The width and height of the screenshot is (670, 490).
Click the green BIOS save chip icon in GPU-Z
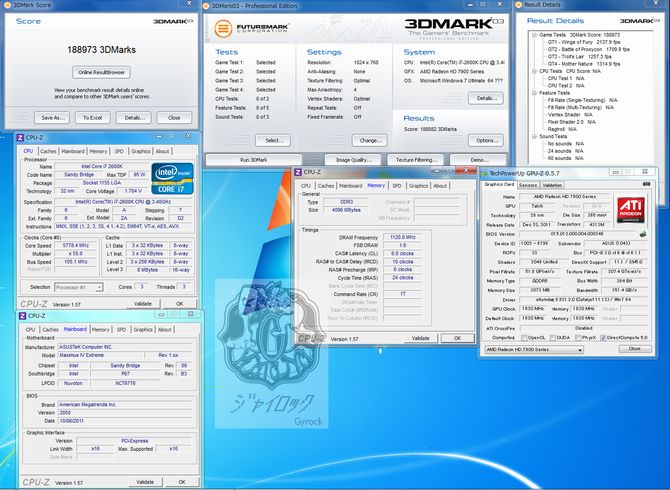pyautogui.click(x=643, y=234)
